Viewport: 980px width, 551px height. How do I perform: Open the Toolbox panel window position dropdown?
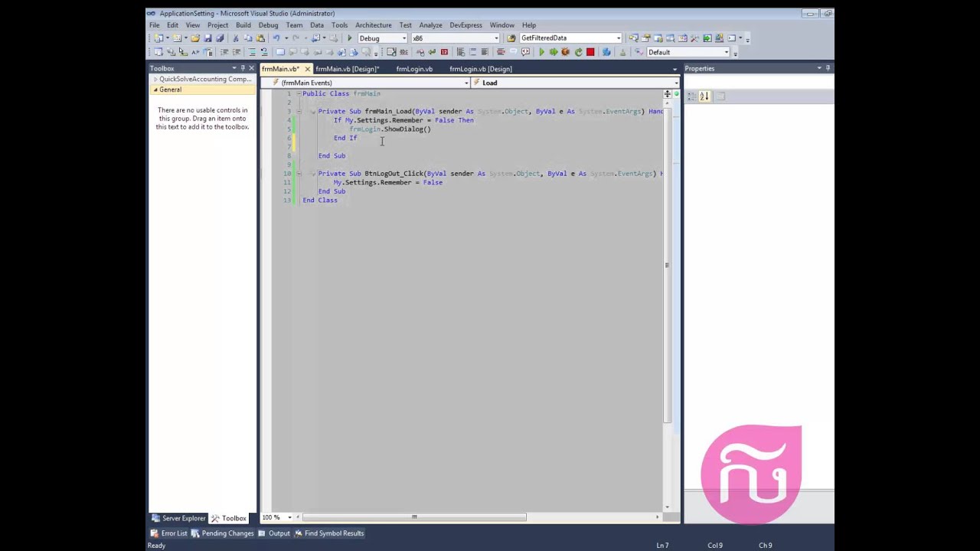[234, 68]
